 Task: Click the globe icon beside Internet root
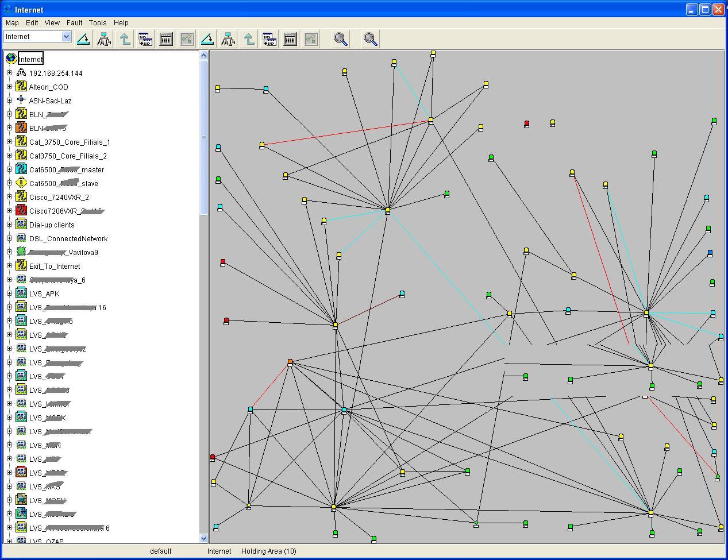[x=11, y=59]
